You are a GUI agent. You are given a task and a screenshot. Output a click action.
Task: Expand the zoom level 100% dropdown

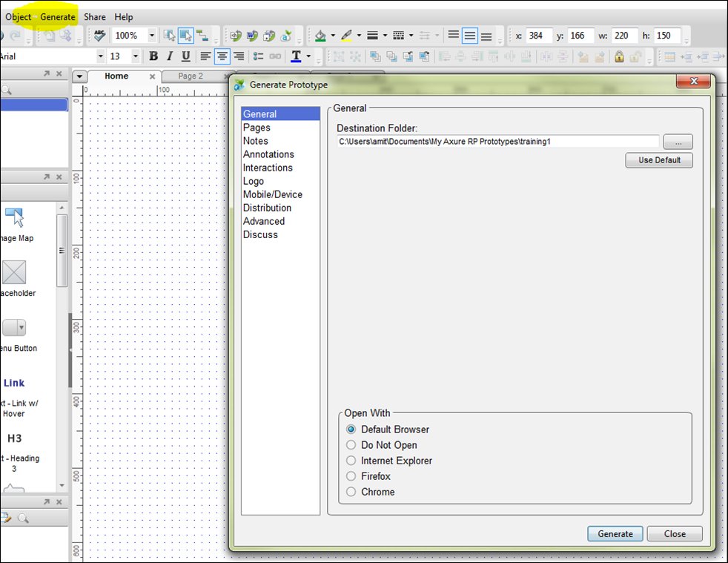[152, 36]
